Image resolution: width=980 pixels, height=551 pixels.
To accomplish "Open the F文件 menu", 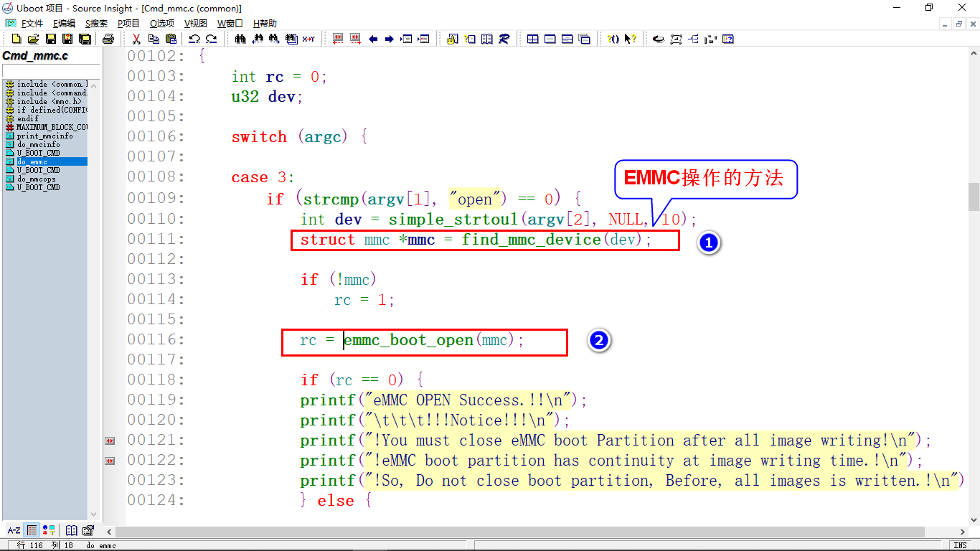I will point(32,24).
